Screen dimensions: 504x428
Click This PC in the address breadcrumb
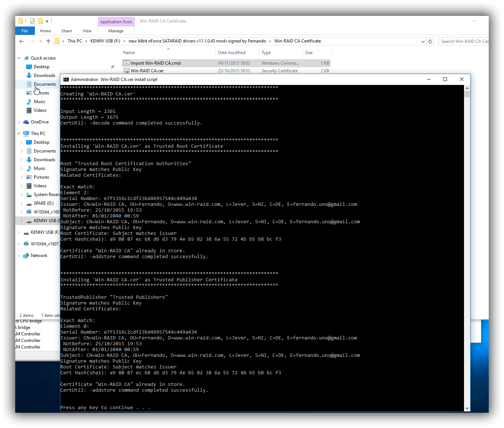(x=75, y=41)
